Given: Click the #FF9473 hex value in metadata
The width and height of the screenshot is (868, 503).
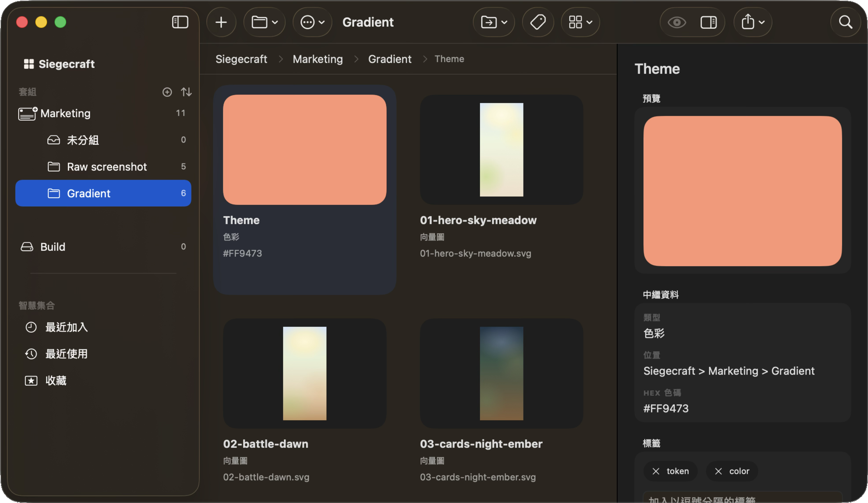Looking at the screenshot, I should (666, 409).
